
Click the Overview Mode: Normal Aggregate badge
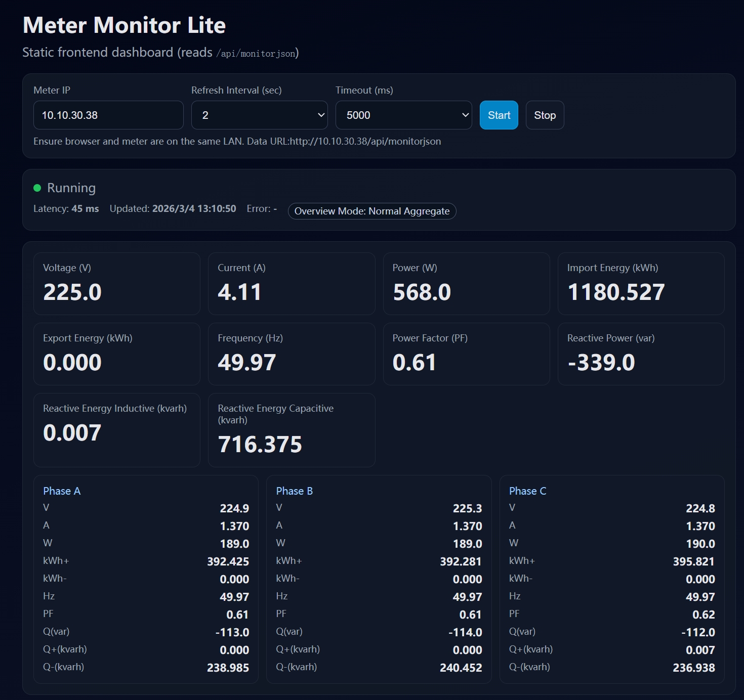pyautogui.click(x=371, y=211)
